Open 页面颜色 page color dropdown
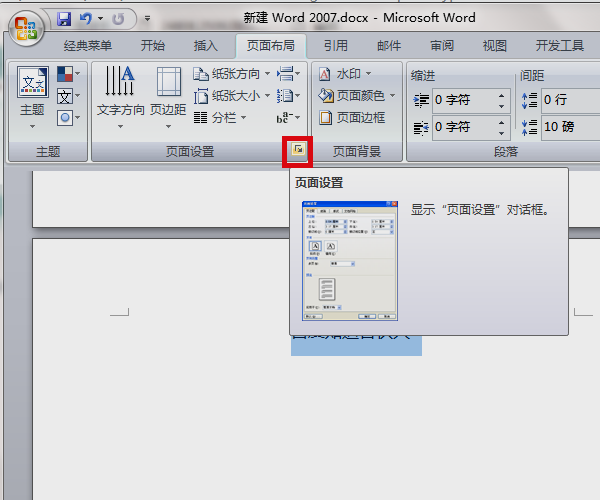Viewport: 600px width, 500px height. tap(357, 96)
